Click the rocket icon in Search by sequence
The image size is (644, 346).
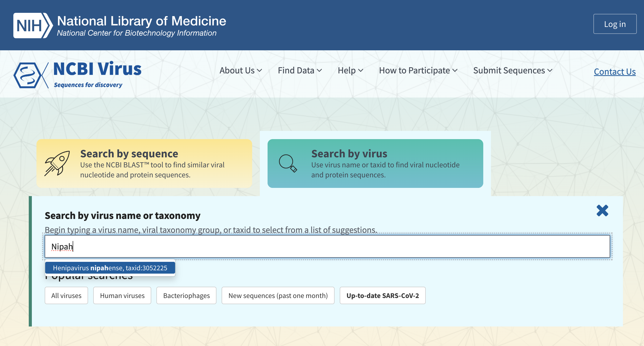click(57, 164)
